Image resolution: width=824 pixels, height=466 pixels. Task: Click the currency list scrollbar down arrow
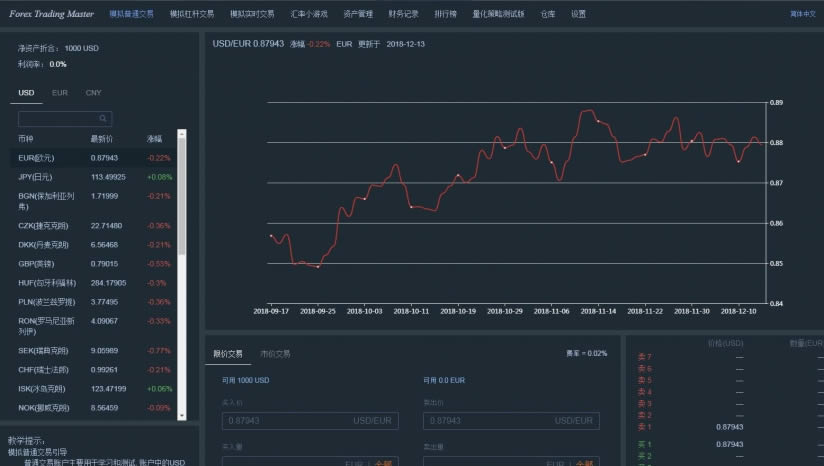pyautogui.click(x=182, y=416)
